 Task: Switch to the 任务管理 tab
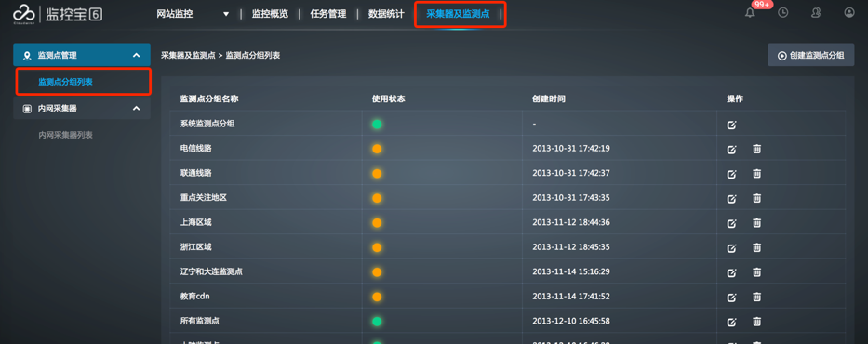click(x=328, y=14)
